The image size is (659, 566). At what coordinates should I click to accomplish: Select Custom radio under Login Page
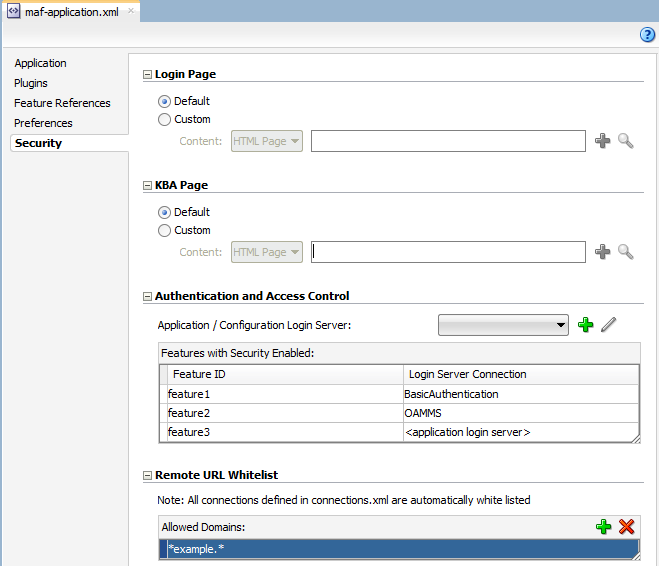point(164,119)
